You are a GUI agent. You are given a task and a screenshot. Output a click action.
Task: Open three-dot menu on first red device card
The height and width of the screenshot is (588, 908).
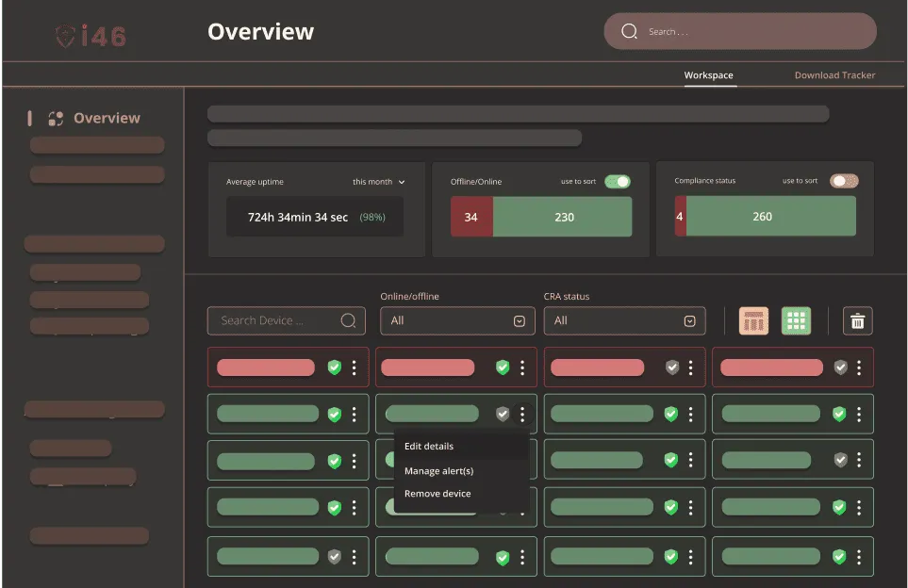coord(355,367)
